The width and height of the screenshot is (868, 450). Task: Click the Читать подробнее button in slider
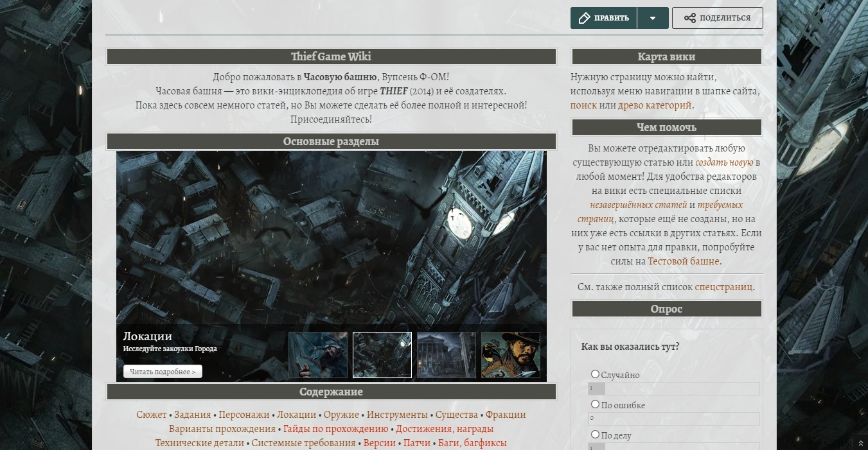pos(163,372)
